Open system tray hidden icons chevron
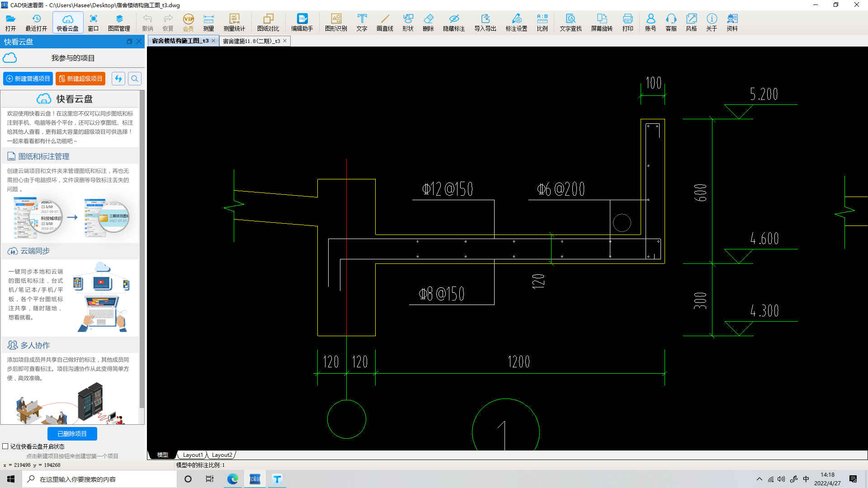 (759, 479)
